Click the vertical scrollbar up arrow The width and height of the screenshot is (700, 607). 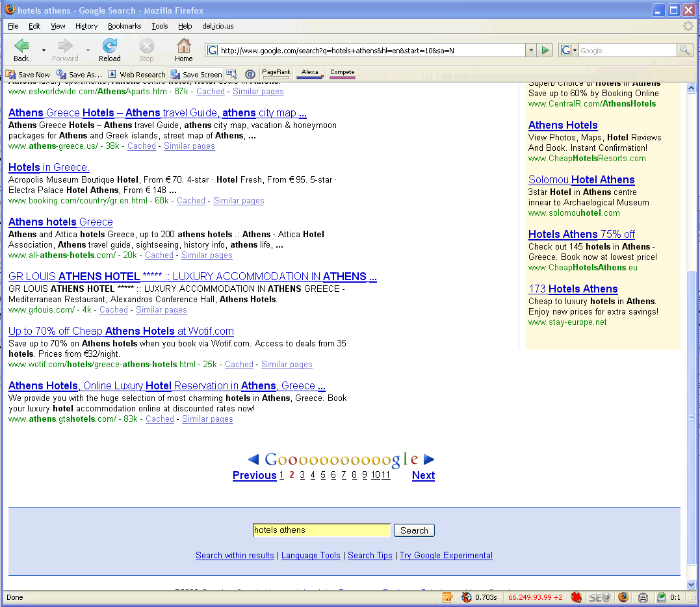coord(691,88)
